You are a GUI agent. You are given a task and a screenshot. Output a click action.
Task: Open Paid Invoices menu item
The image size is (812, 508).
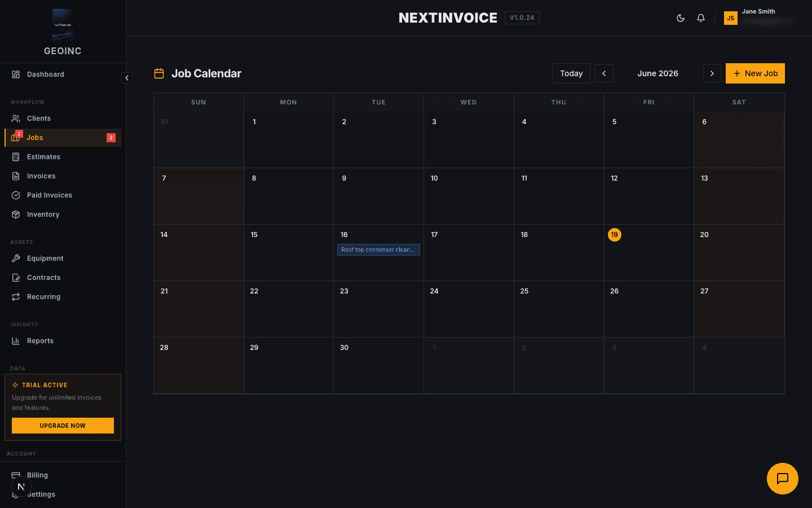[x=63, y=195]
